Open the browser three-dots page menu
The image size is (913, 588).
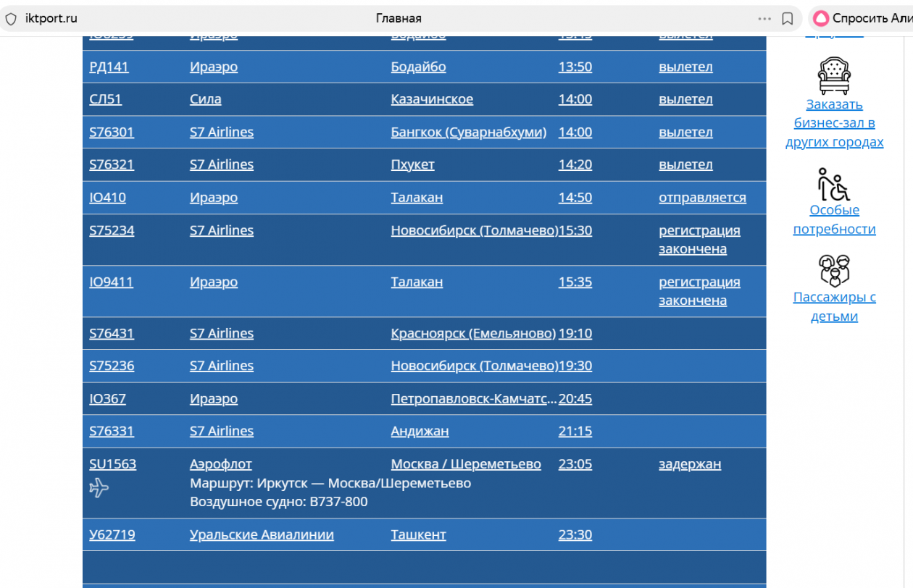[764, 19]
